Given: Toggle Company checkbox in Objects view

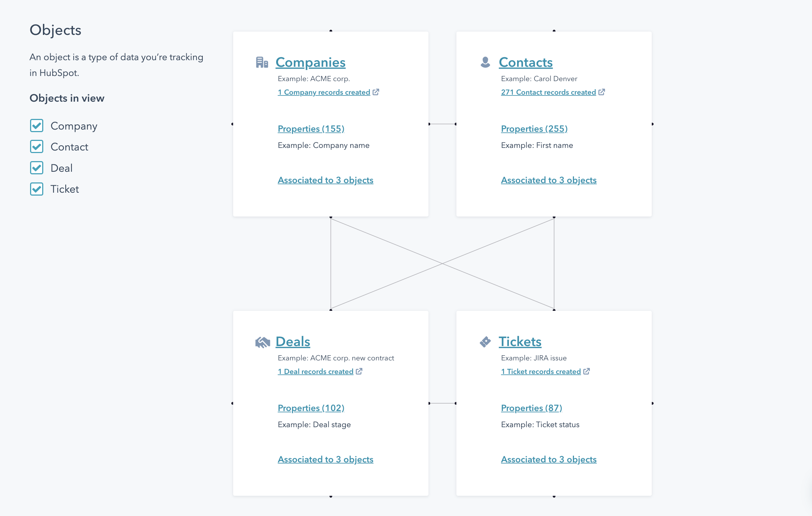Looking at the screenshot, I should [37, 125].
